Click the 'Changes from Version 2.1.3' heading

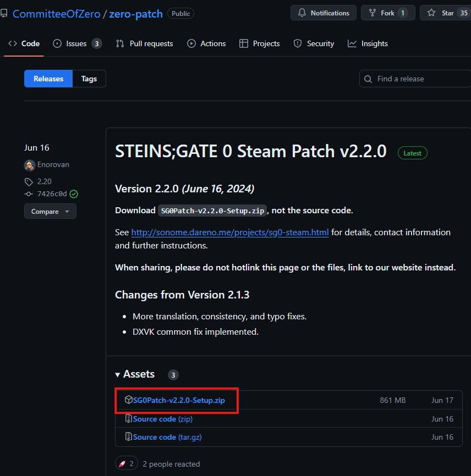point(182,295)
